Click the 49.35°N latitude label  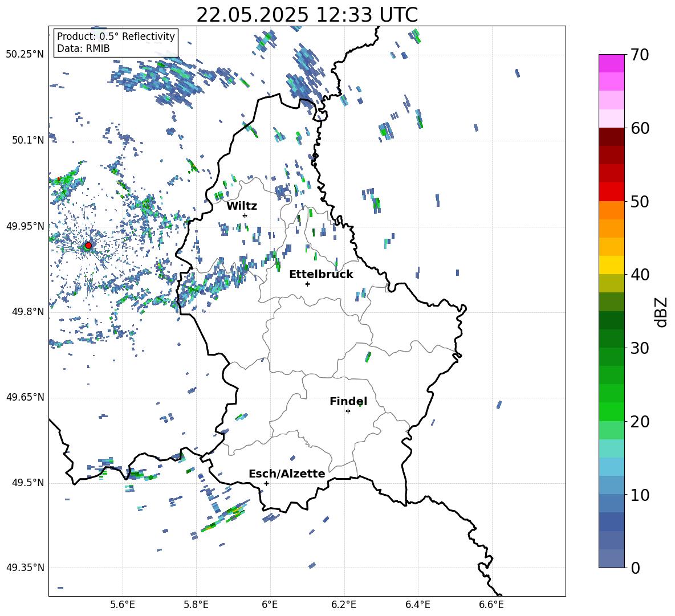[x=25, y=568]
